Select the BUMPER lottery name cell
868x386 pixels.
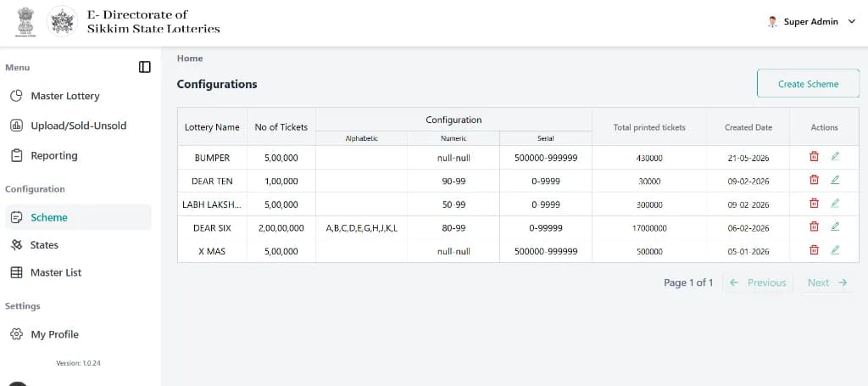212,158
